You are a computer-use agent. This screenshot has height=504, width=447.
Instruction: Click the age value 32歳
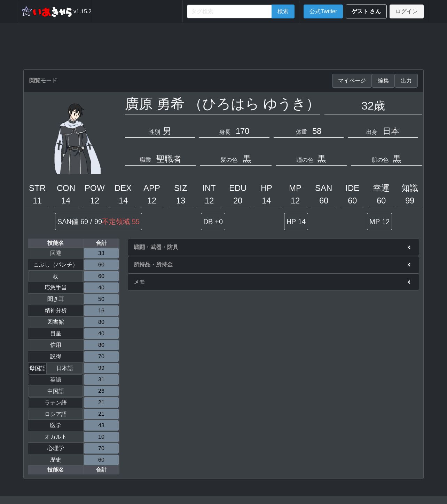(373, 106)
